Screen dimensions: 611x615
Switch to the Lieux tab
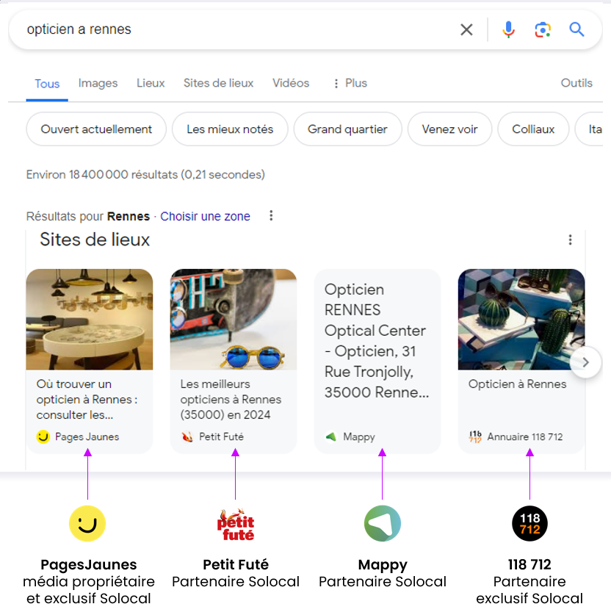(x=151, y=83)
